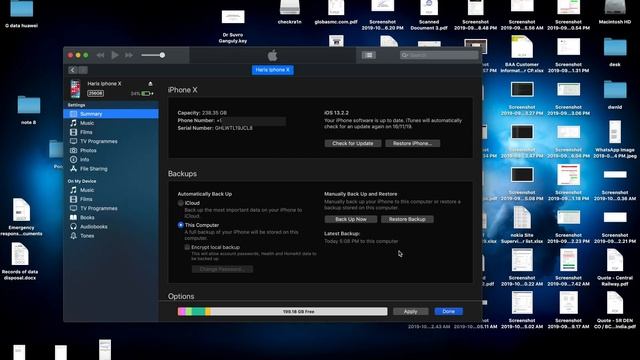Enable Encrypt local backup checkbox
This screenshot has width=640, height=360.
pyautogui.click(x=187, y=247)
